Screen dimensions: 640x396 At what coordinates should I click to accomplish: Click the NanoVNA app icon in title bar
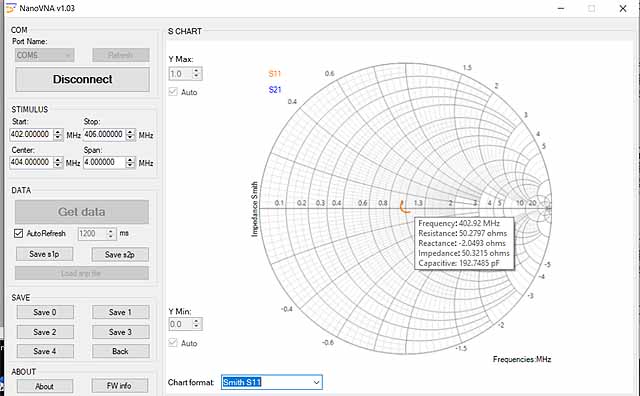[x=11, y=8]
